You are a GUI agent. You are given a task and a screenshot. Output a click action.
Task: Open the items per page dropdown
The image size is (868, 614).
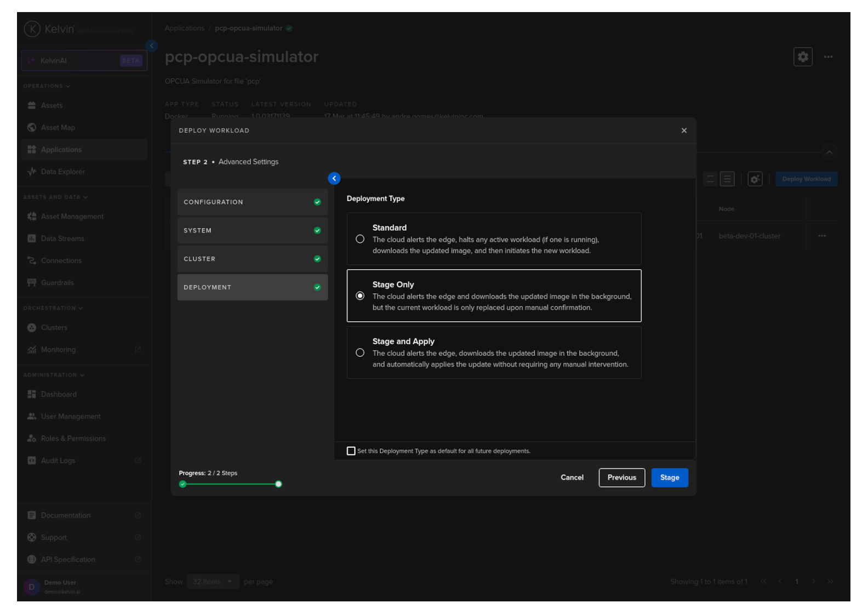pyautogui.click(x=212, y=582)
